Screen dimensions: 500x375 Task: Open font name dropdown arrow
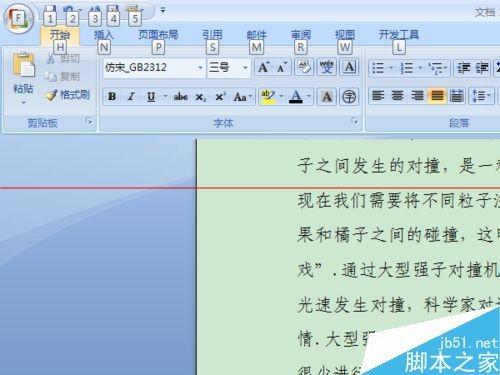pos(200,68)
